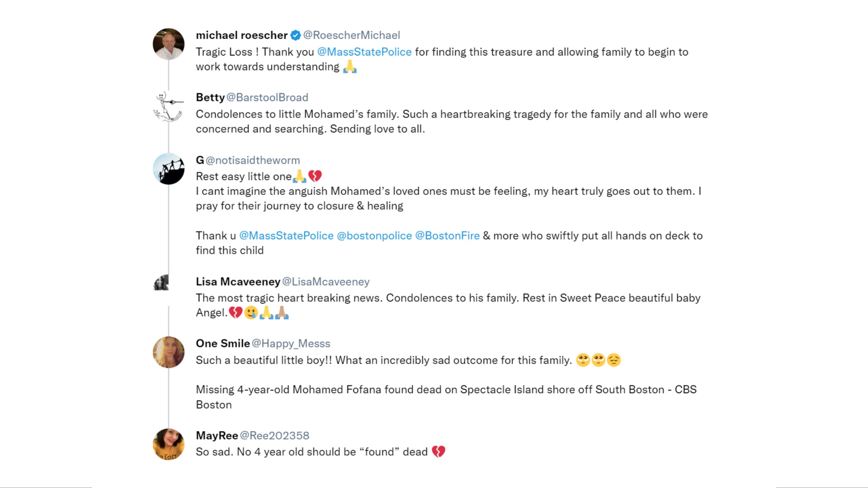Click Betty's skeleton avatar
868x488 pixels.
[x=169, y=107]
